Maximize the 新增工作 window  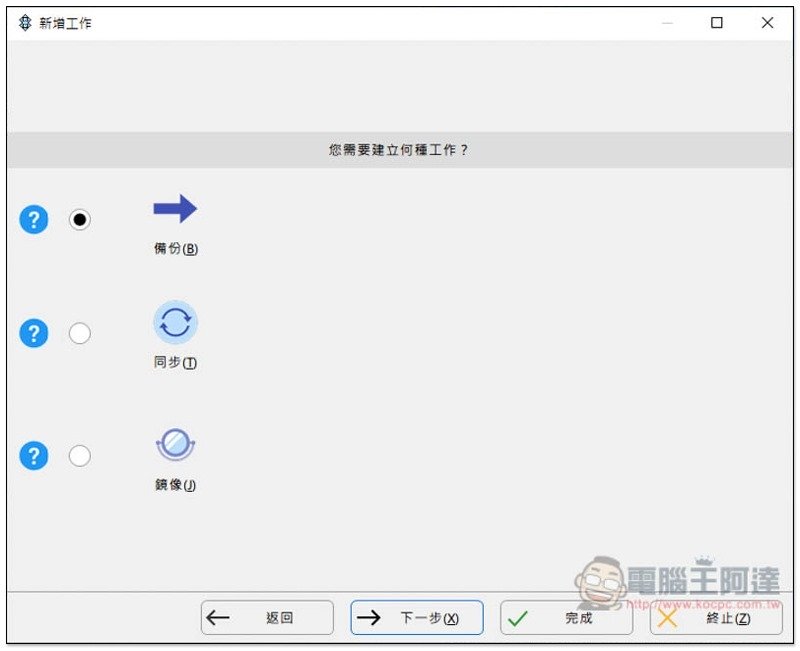[x=717, y=23]
